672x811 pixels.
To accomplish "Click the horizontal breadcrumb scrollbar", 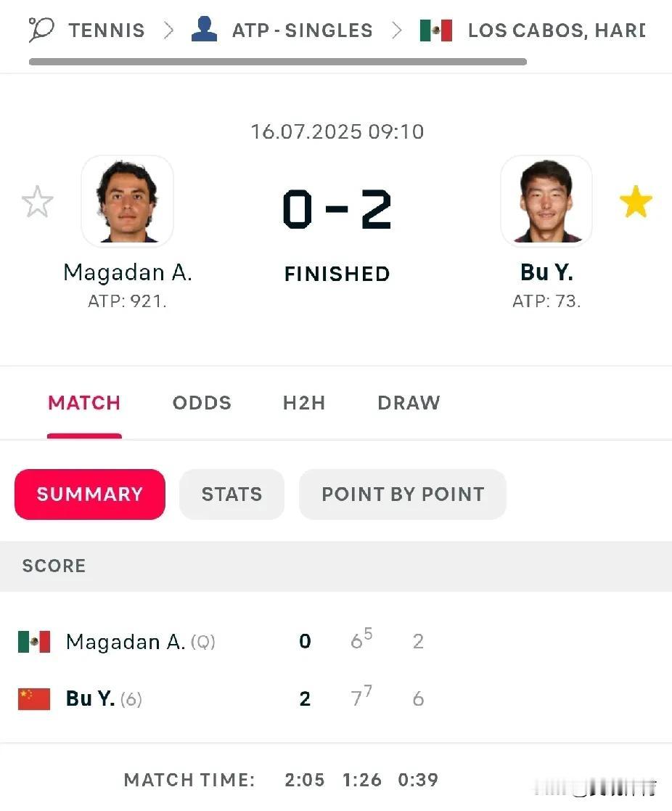I will [278, 62].
